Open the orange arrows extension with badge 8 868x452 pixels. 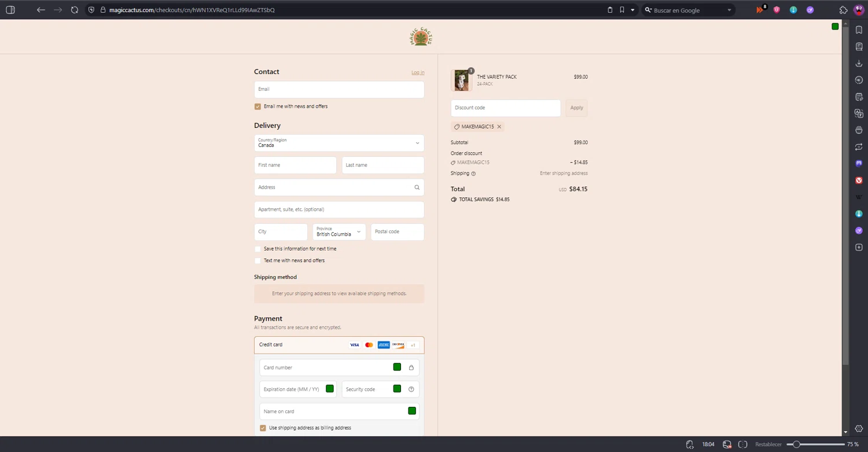760,10
